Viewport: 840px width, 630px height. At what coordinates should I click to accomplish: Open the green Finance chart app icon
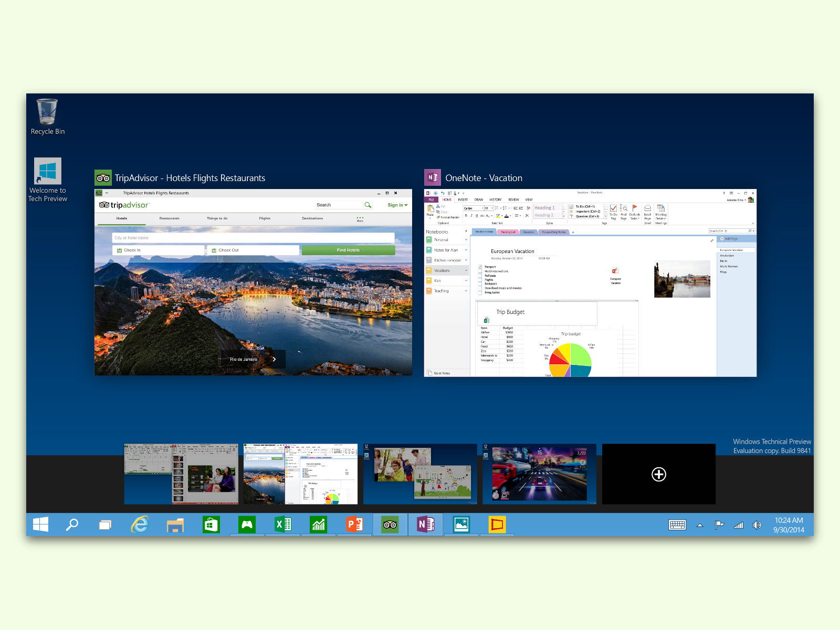tap(318, 524)
